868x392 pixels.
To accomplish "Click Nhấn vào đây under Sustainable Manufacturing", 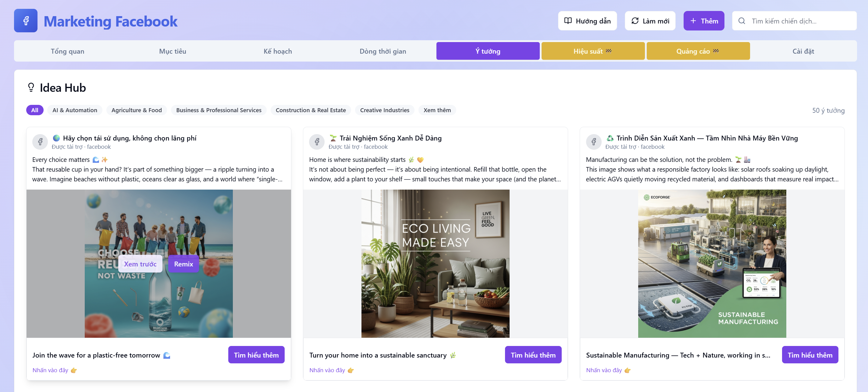I will [x=608, y=370].
